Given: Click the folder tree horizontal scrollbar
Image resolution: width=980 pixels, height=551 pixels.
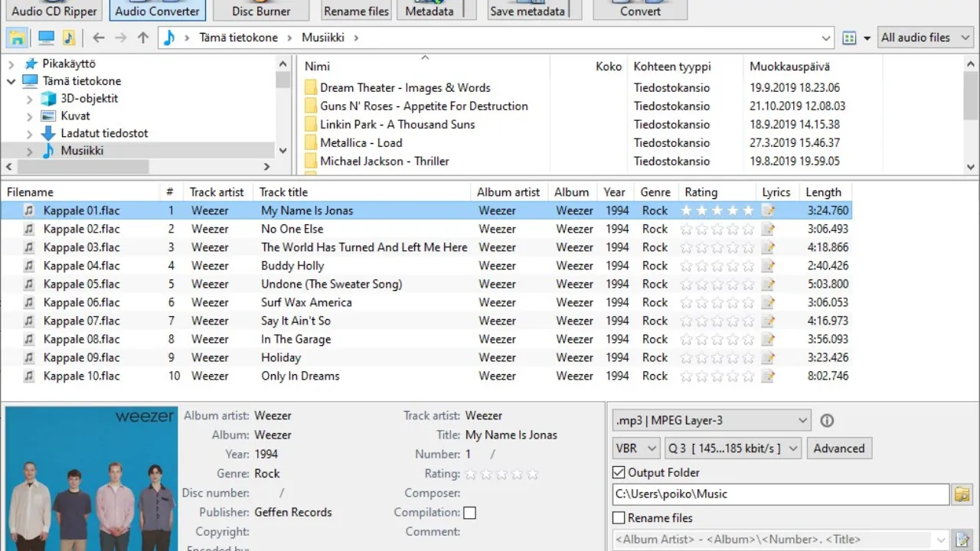Looking at the screenshot, I should point(138,166).
